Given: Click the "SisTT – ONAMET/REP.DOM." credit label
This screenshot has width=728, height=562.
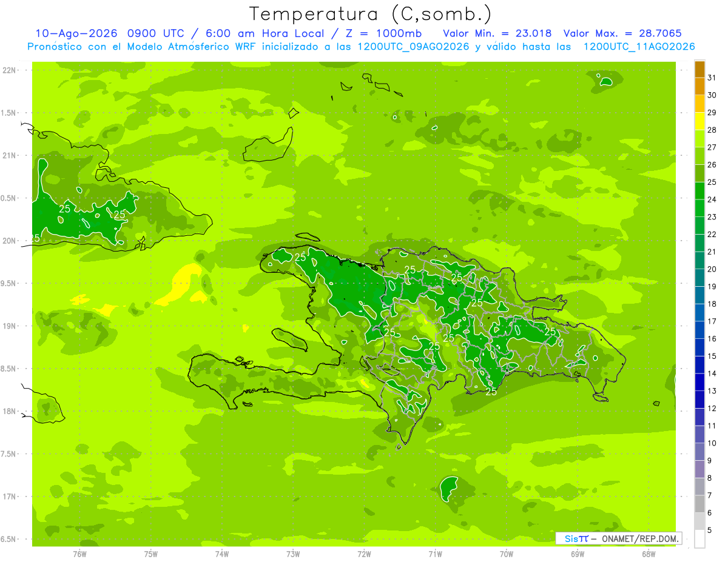Looking at the screenshot, I should coord(619,538).
